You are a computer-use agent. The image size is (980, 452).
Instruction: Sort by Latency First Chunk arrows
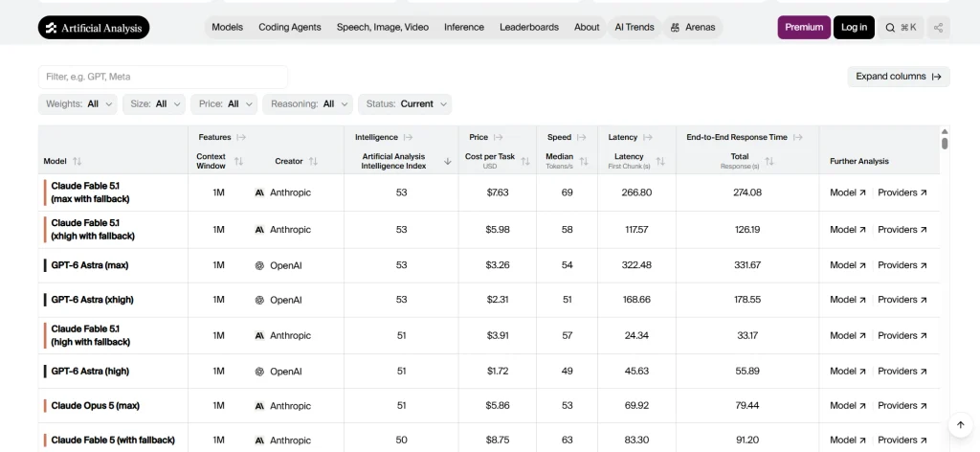click(660, 161)
